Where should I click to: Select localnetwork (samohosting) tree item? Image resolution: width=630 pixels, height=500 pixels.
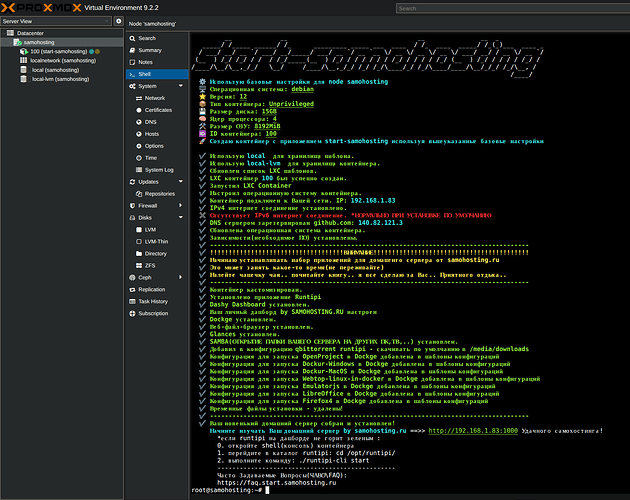click(x=63, y=61)
